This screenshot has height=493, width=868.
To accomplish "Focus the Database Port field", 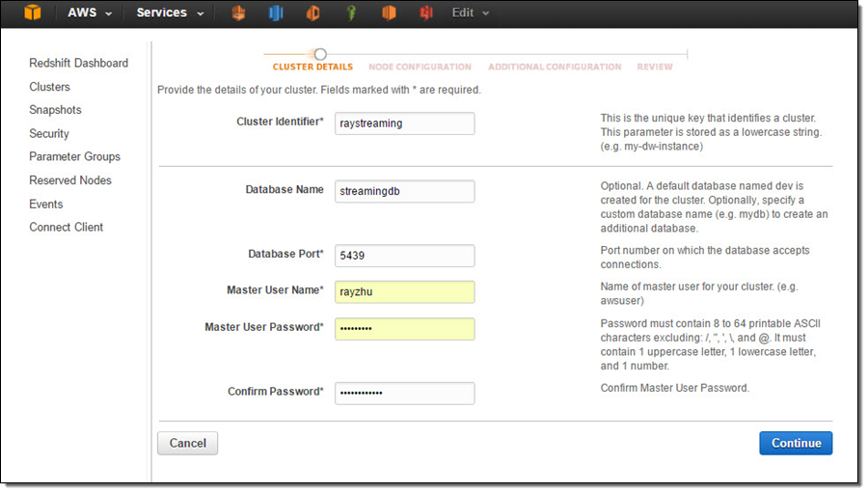I will point(404,256).
